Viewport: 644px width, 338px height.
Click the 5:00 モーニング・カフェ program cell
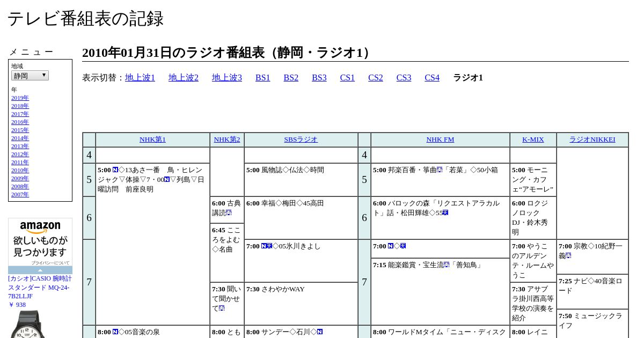point(533,180)
